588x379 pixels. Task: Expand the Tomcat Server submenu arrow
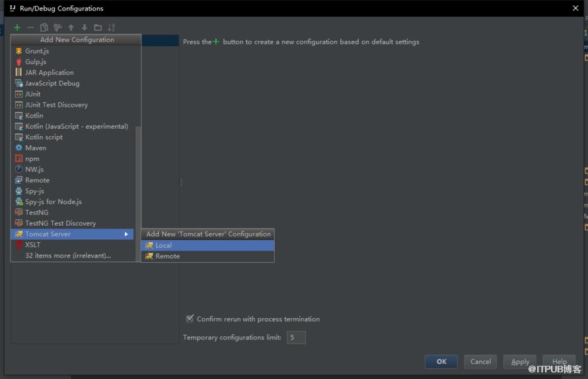coord(126,234)
